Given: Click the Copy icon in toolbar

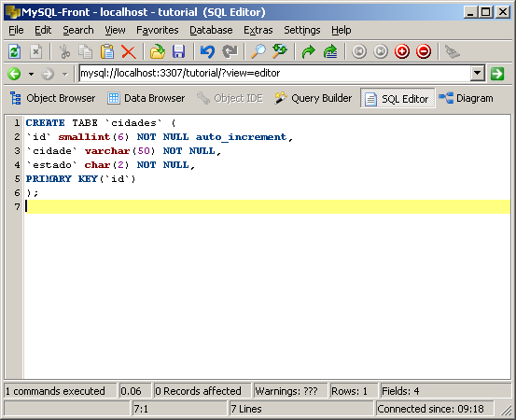Looking at the screenshot, I should [x=86, y=51].
